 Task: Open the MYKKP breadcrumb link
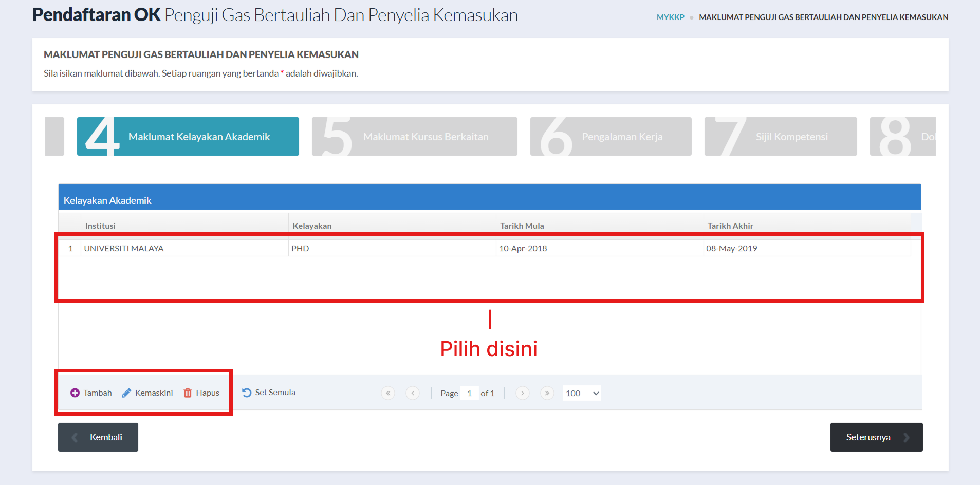pos(670,17)
